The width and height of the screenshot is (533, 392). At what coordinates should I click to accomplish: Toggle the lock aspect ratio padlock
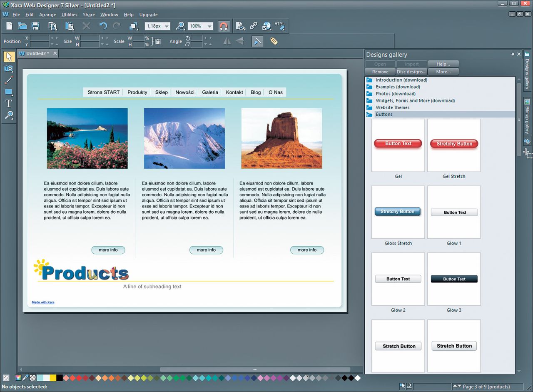(x=158, y=41)
